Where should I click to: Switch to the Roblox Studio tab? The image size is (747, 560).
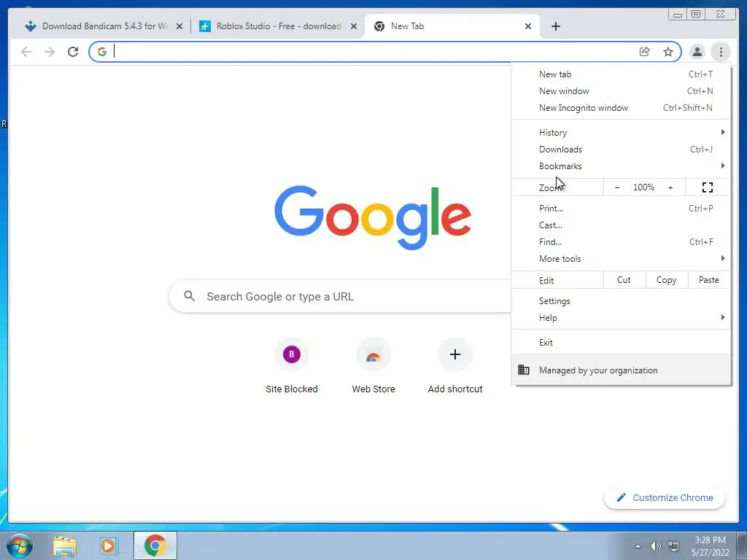pyautogui.click(x=278, y=26)
